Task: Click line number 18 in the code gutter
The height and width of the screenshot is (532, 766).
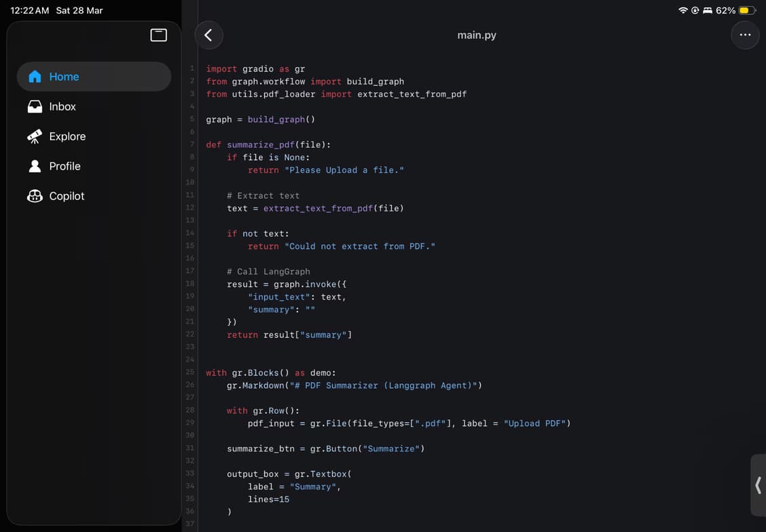Action: [x=189, y=284]
